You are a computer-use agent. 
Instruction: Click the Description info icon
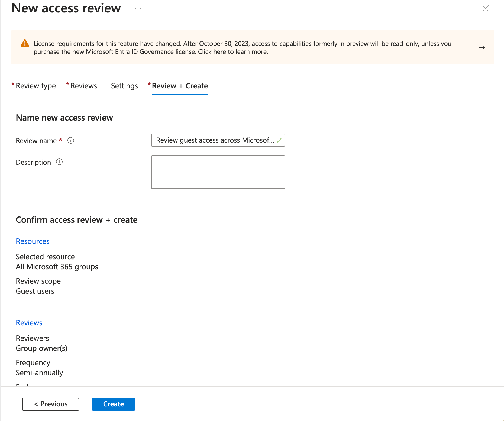[59, 162]
